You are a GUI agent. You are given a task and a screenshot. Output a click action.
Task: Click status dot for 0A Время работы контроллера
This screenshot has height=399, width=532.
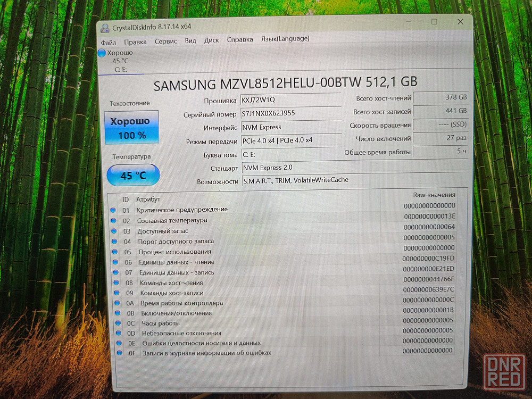117,303
